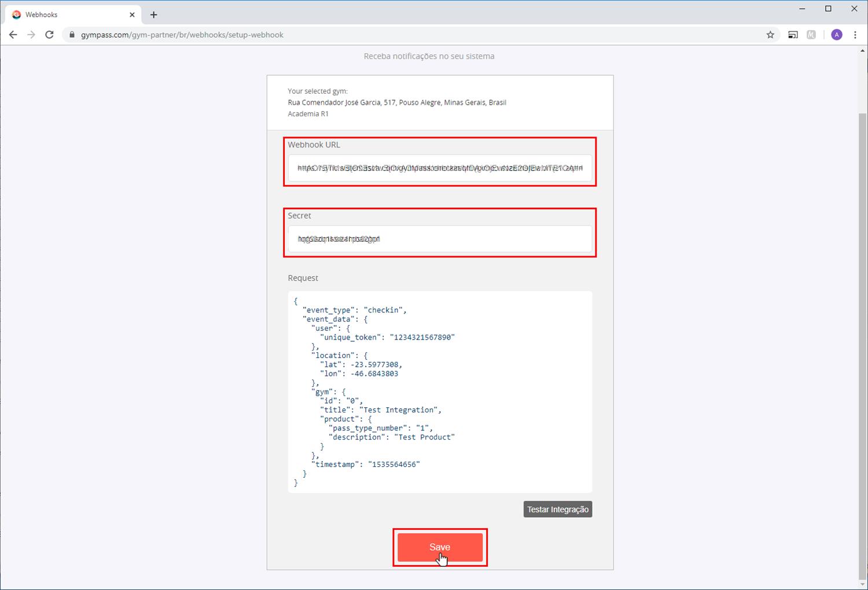Click the "lat": -23.5977308 line
868x590 pixels.
coord(361,364)
